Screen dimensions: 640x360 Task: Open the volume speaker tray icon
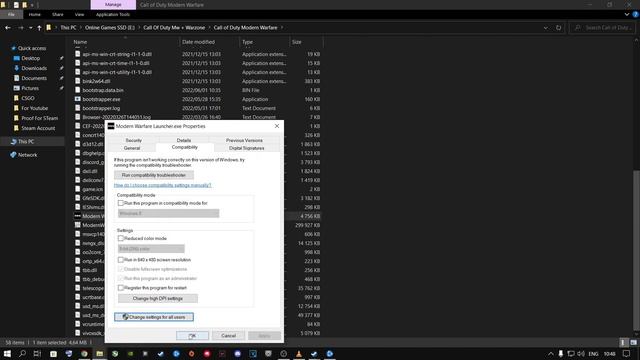581,353
